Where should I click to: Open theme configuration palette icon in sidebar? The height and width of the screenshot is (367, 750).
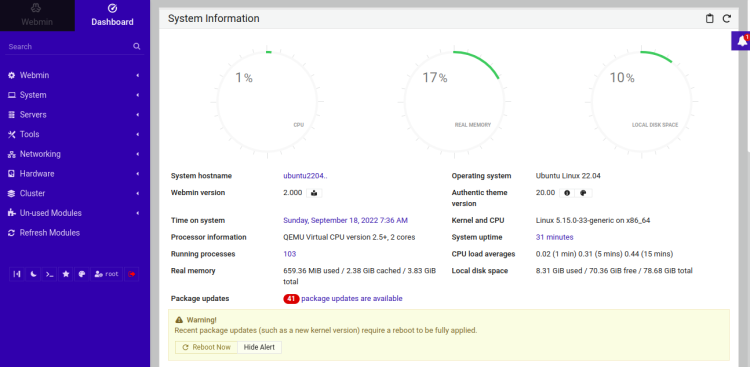82,274
